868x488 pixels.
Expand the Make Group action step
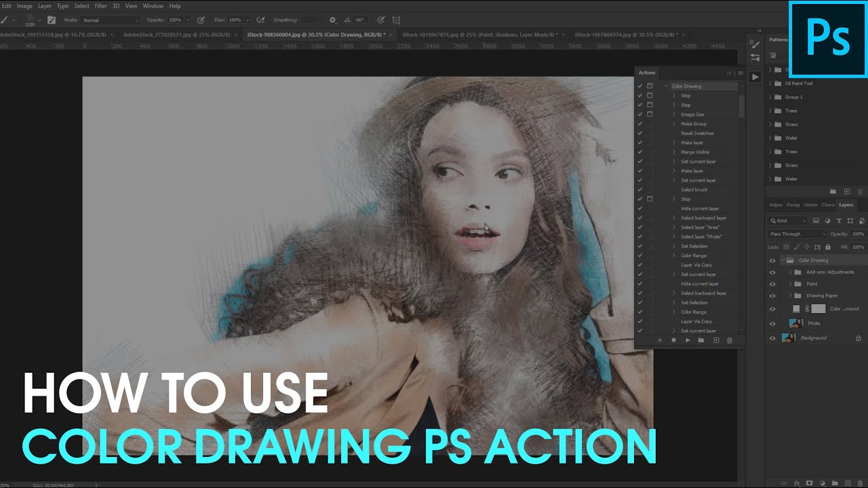tap(674, 124)
